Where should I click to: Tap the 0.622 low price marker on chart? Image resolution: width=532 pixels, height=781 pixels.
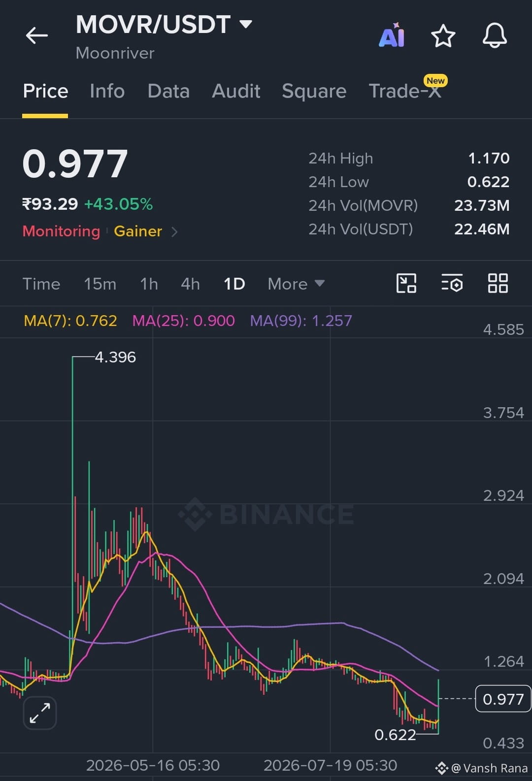pyautogui.click(x=395, y=735)
